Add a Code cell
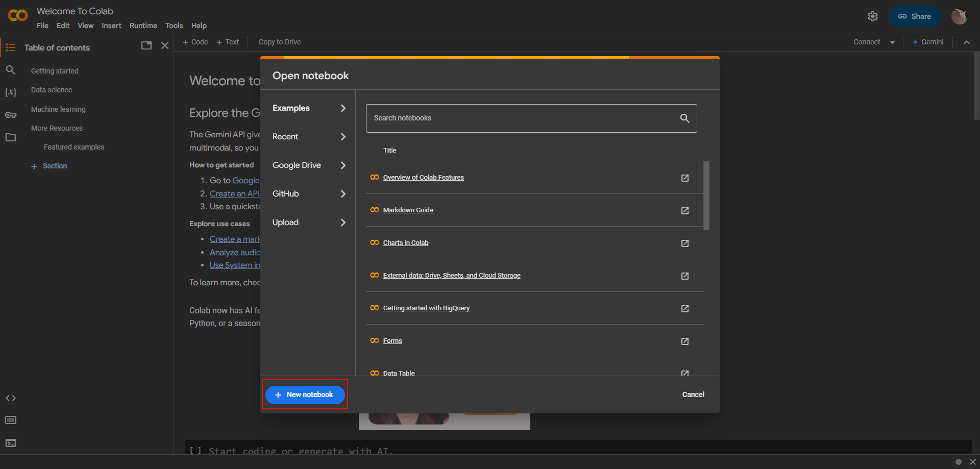Viewport: 980px width, 469px height. coord(195,42)
